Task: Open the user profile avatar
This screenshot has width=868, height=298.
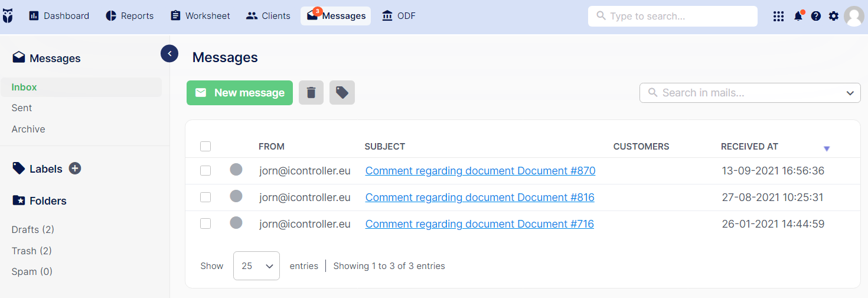Action: click(854, 16)
